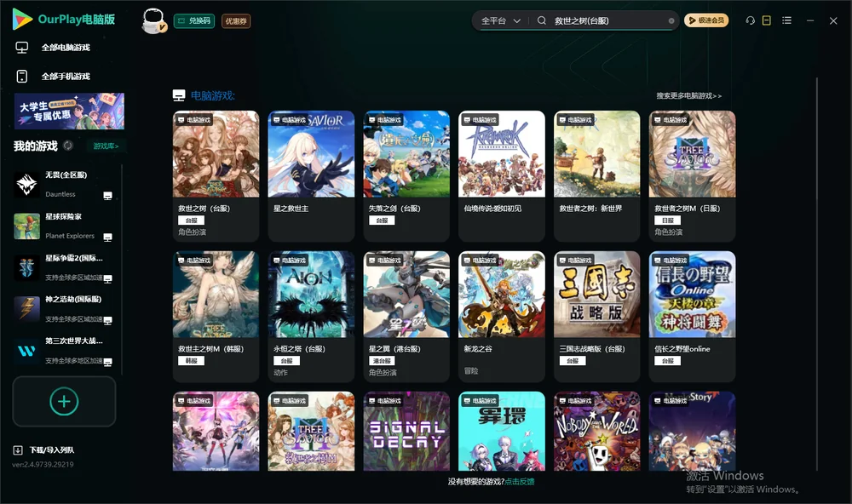Image resolution: width=852 pixels, height=504 pixels.
Task: Click the 台服 tag under 救世之树(台服)
Action: pos(191,220)
